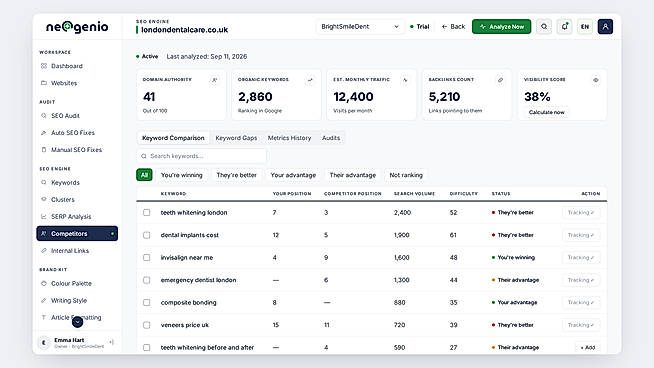Click the EN language button
This screenshot has height=368, width=654.
pyautogui.click(x=585, y=27)
